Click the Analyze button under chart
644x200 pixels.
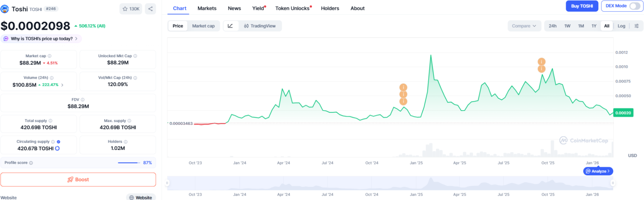click(598, 171)
